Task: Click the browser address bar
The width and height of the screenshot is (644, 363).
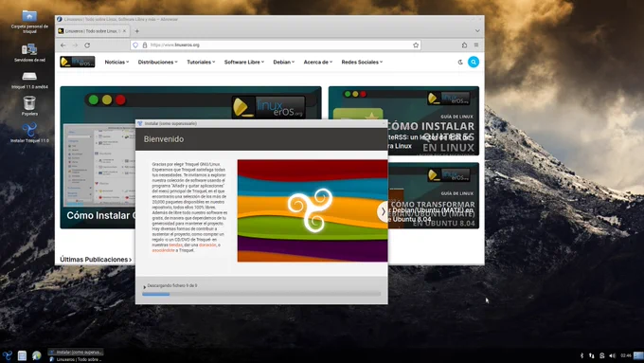Action: pos(276,45)
